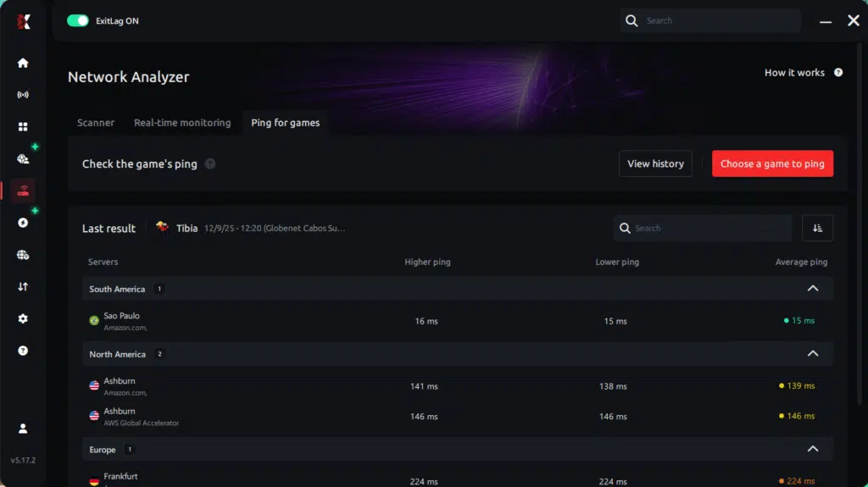This screenshot has height=487, width=868.
Task: Click the 141 ms higher ping value
Action: tap(424, 386)
